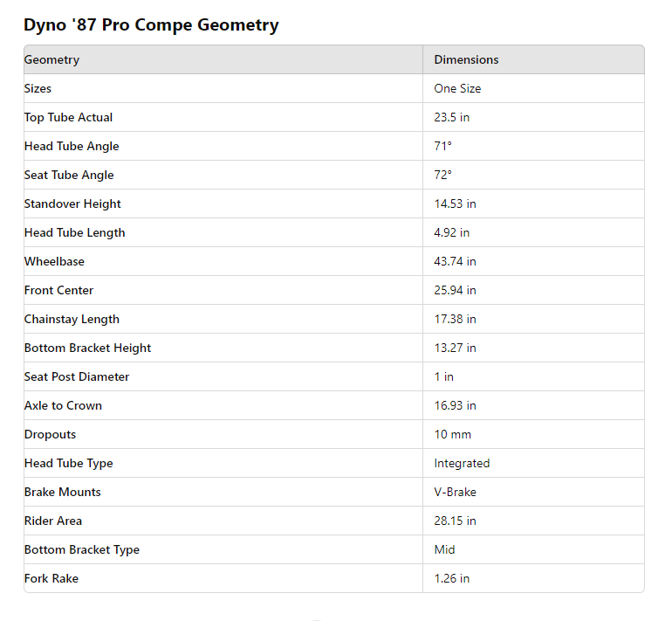This screenshot has width=672, height=621.
Task: Click the 71° head tube angle value
Action: point(442,147)
